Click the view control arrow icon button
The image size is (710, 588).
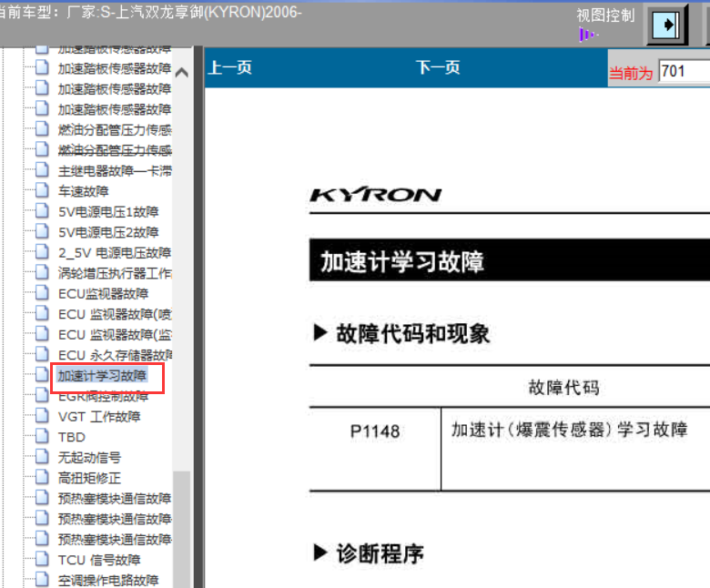[667, 24]
